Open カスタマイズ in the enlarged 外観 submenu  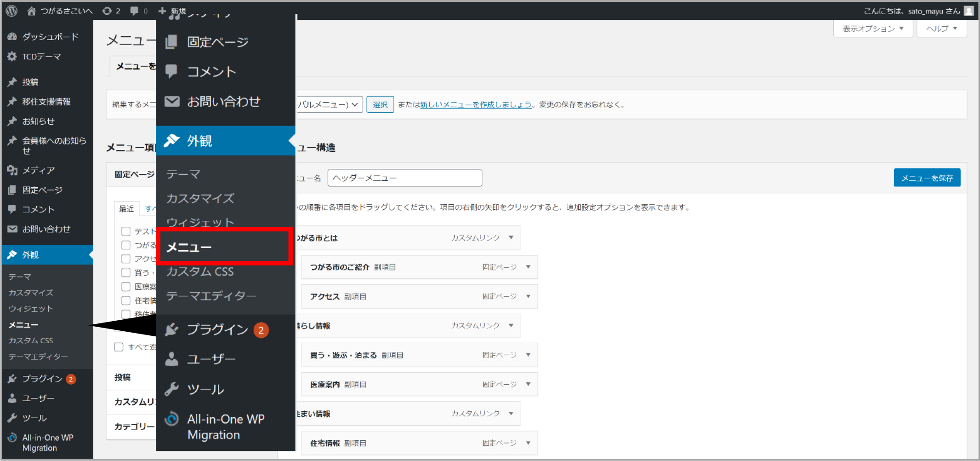tap(200, 198)
